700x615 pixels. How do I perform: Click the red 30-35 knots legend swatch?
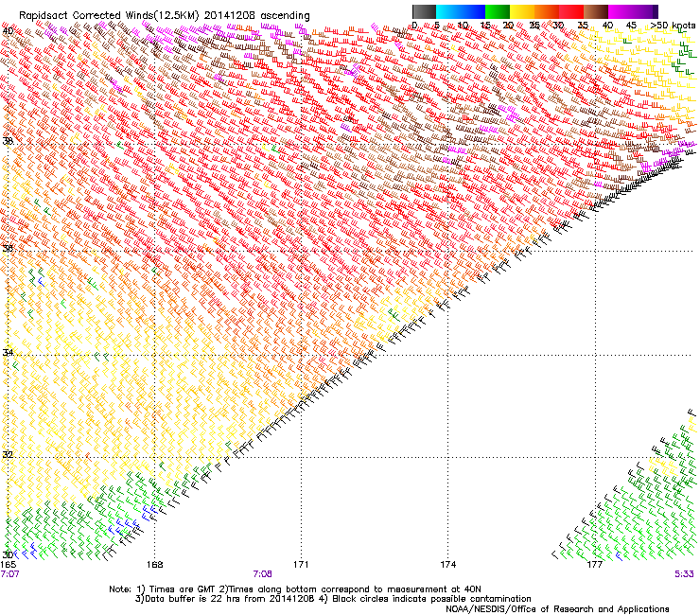tap(571, 11)
